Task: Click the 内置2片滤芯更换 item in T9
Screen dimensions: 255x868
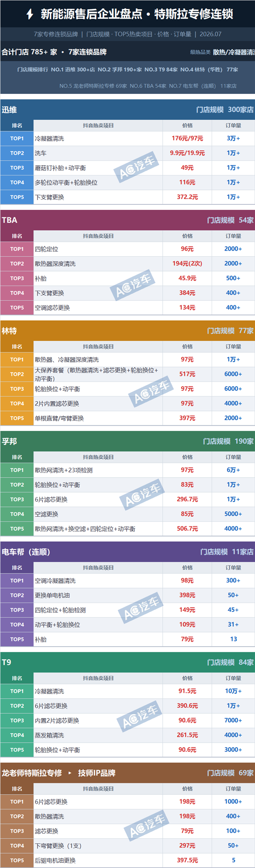Action: (x=57, y=721)
